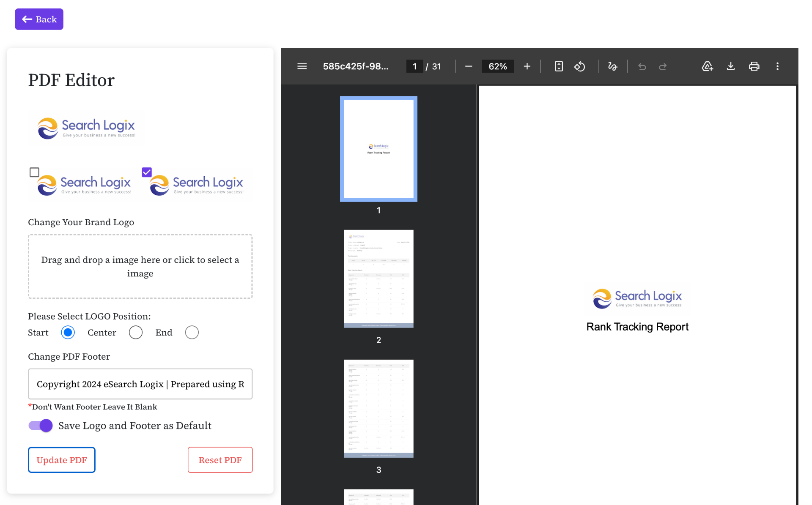Click the page number field showing 1
Screen dimensions: 812x505
tap(414, 66)
